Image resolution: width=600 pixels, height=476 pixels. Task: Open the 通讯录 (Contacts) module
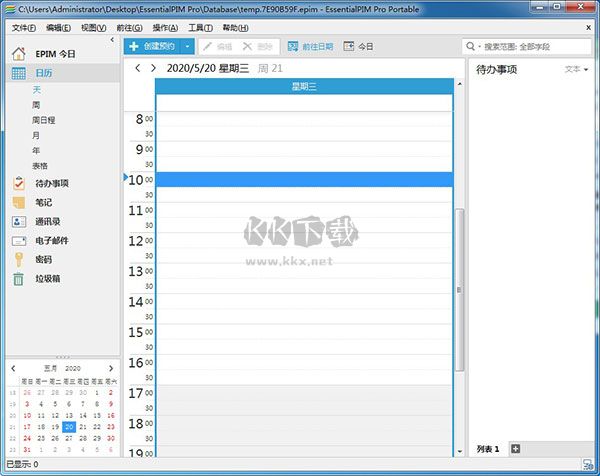coord(47,221)
